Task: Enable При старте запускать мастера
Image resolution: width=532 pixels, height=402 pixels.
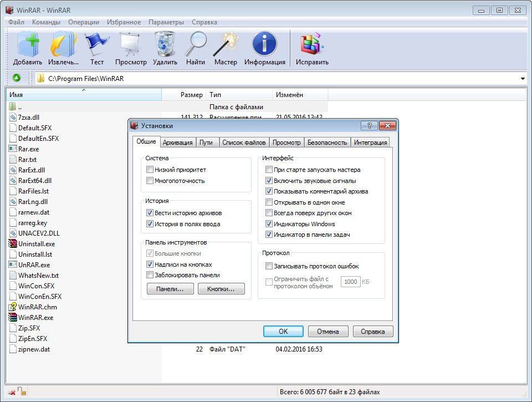Action: (269, 170)
